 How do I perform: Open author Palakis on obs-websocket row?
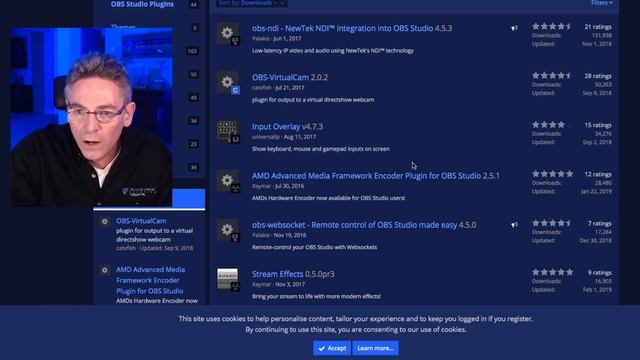tap(260, 235)
